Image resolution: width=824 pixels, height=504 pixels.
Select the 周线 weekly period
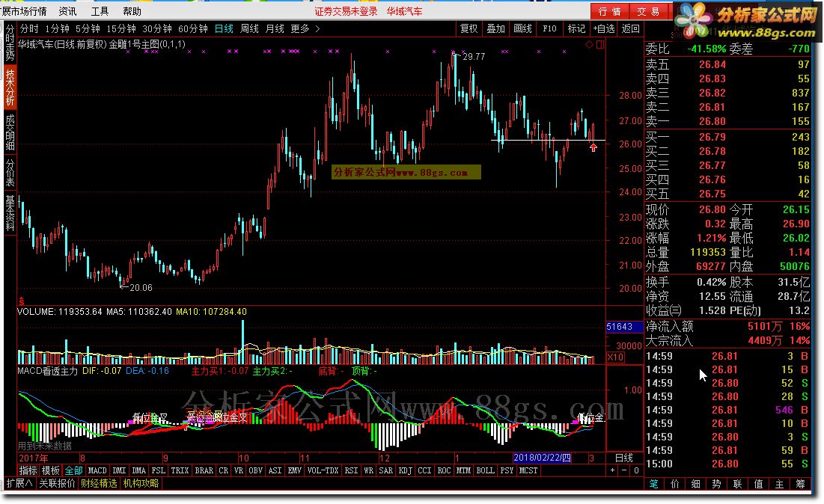249,29
